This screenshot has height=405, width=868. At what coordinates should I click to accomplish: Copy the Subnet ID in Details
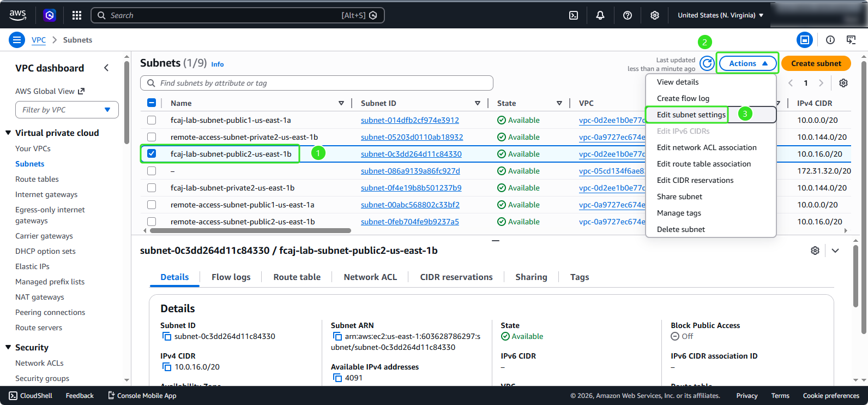(167, 337)
